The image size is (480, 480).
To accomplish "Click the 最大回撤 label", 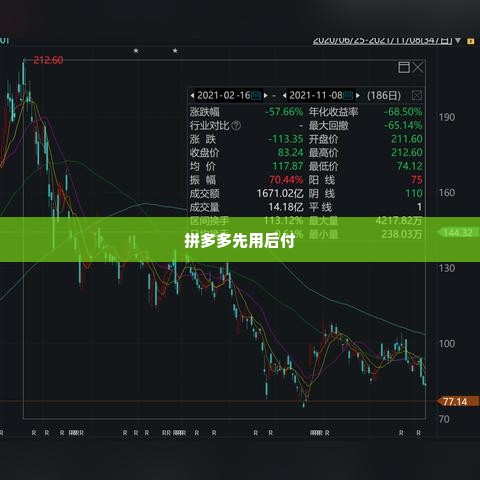I will 328,126.
